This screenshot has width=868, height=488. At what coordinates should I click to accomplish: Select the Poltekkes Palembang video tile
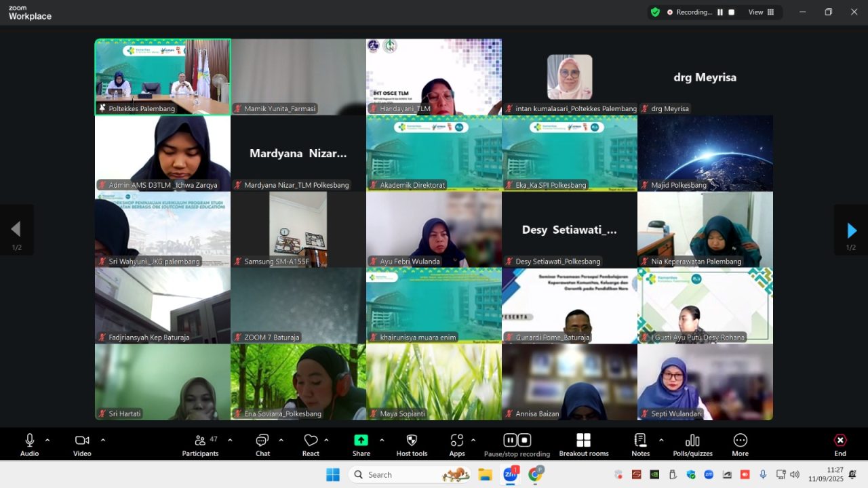click(x=163, y=76)
